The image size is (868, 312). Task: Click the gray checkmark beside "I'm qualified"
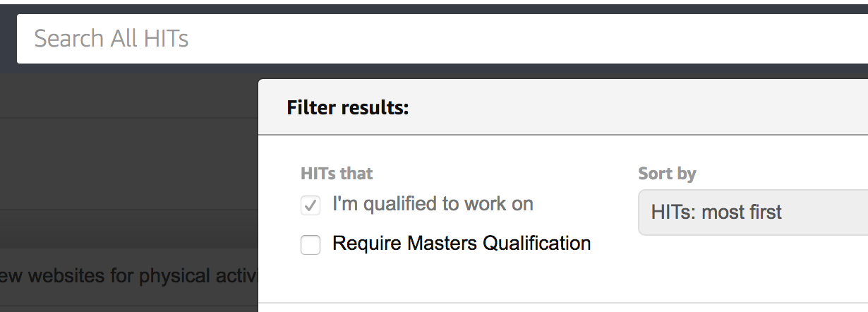[311, 205]
